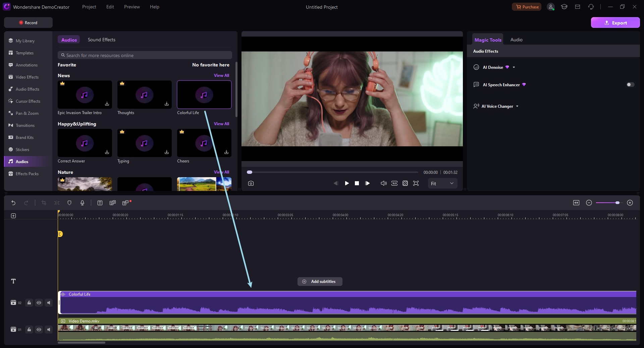Screen dimensions: 644x348
Task: Click the Purchase button
Action: click(527, 7)
